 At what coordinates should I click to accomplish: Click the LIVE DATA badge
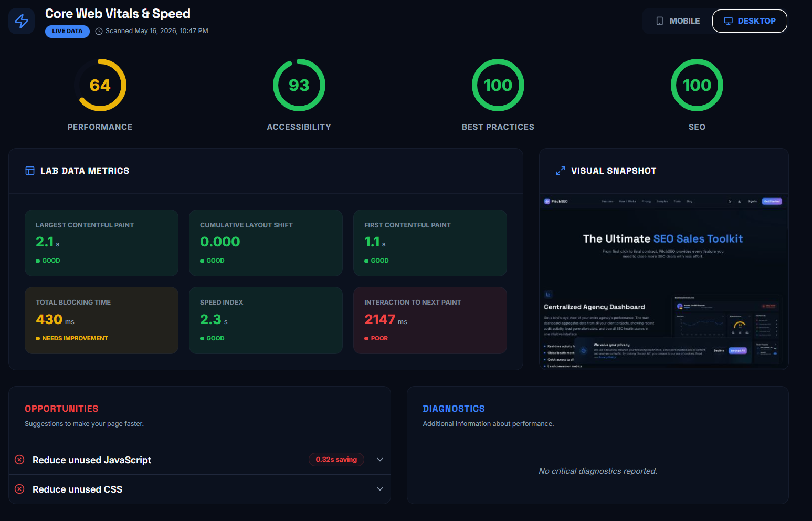67,31
